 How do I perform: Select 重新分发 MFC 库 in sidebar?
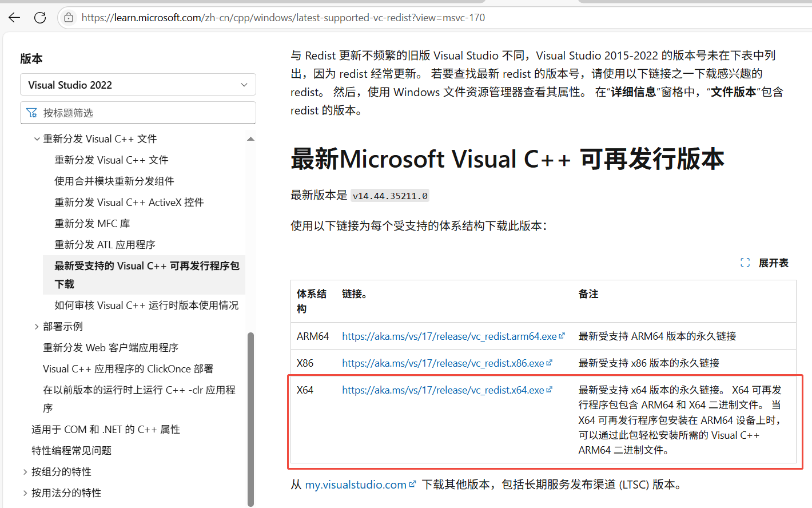tap(92, 224)
